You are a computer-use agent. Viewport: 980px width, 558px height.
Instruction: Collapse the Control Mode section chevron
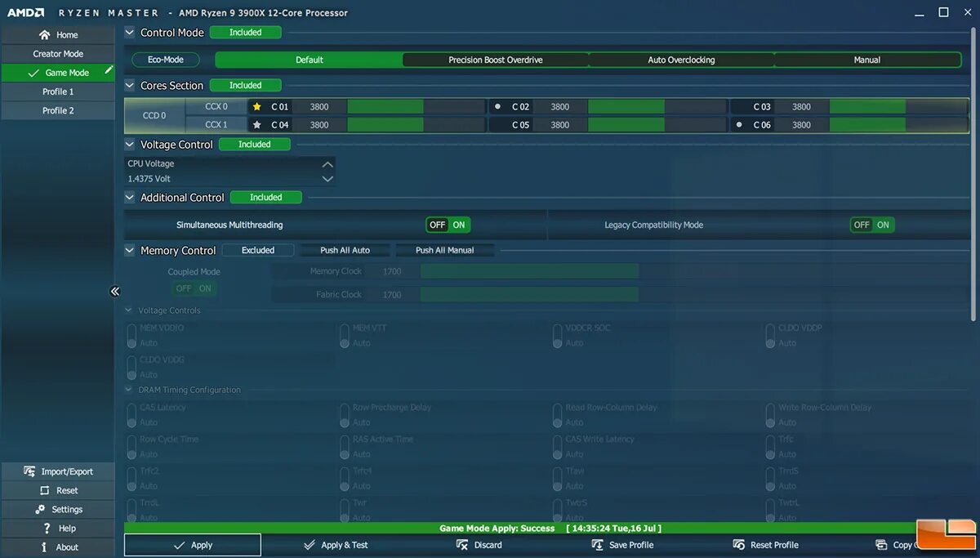tap(129, 33)
